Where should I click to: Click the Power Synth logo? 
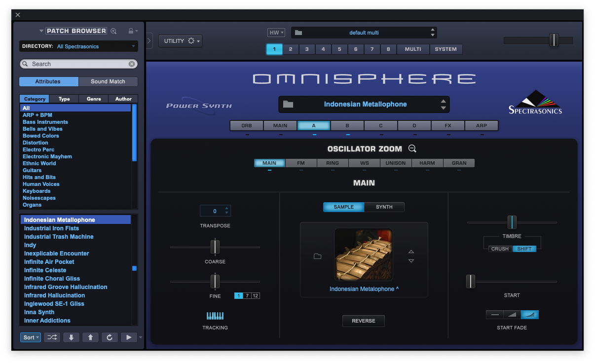[199, 106]
